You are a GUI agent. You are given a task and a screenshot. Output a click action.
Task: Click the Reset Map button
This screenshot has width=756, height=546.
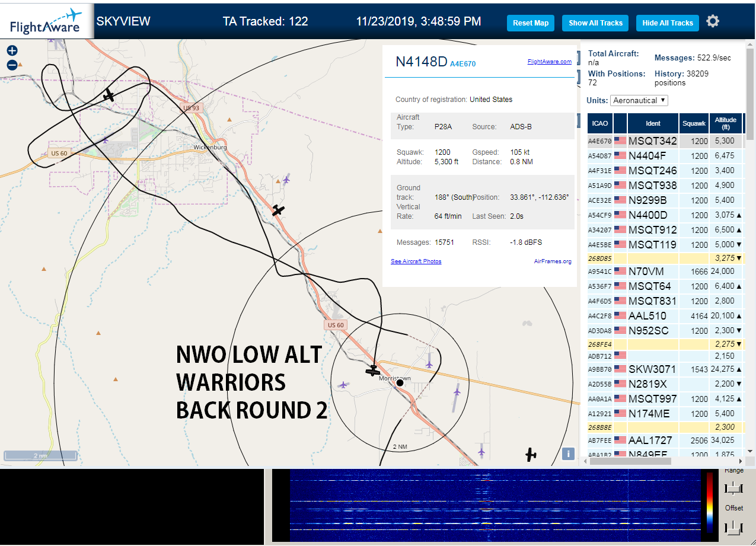pyautogui.click(x=531, y=23)
